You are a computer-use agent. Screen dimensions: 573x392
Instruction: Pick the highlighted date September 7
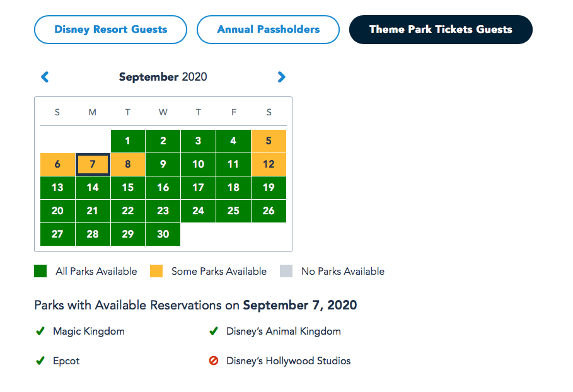tap(93, 164)
